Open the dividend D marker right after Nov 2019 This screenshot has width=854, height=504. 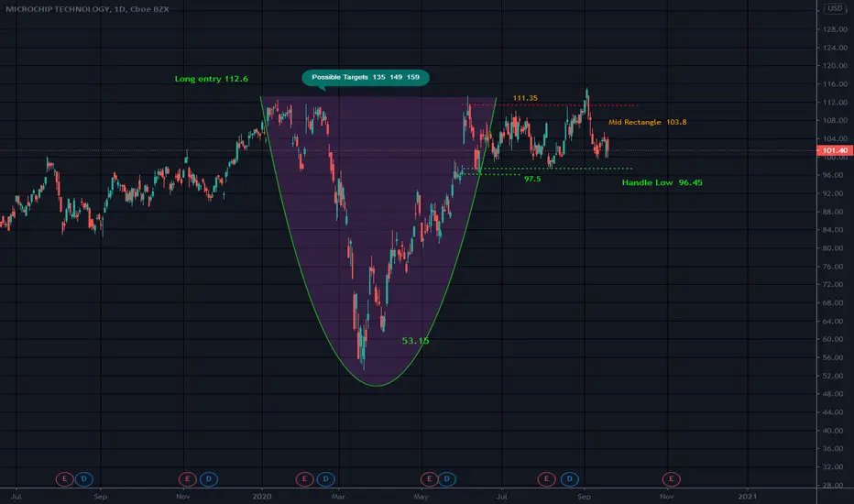tap(209, 479)
